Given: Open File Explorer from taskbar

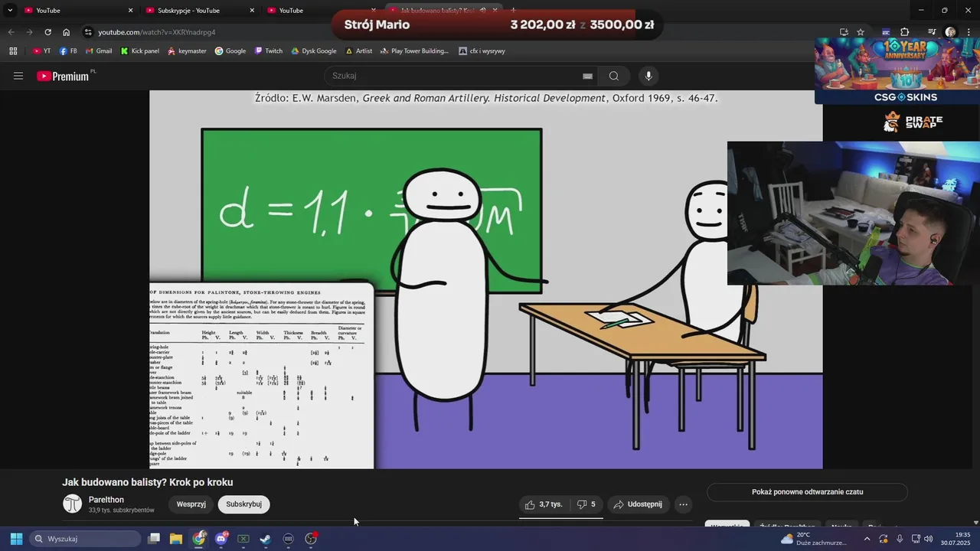Looking at the screenshot, I should click(175, 539).
